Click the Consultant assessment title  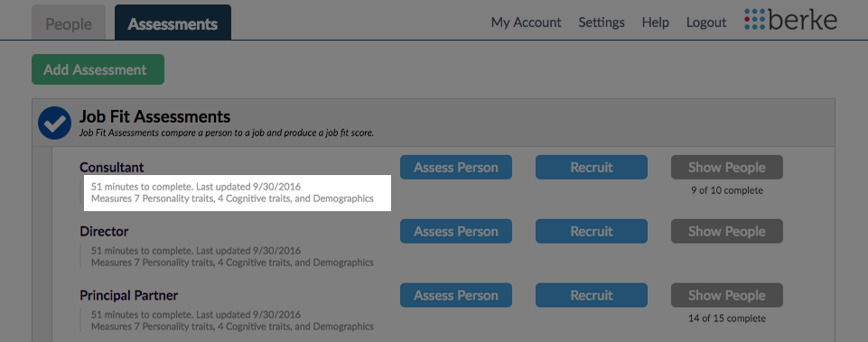112,167
